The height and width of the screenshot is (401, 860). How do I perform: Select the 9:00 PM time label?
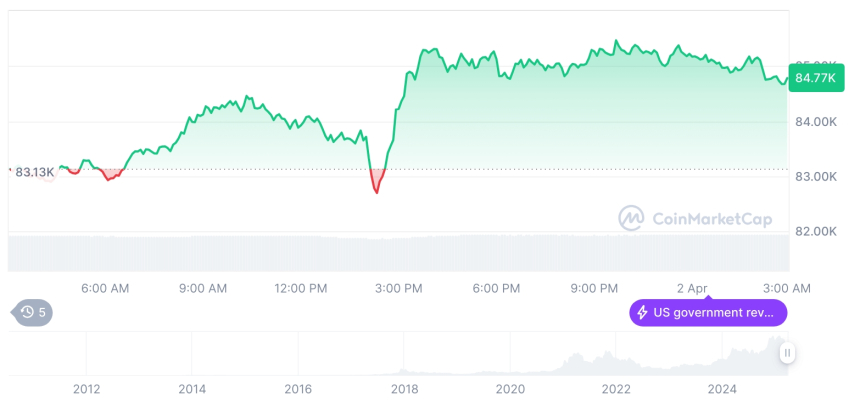(x=594, y=288)
